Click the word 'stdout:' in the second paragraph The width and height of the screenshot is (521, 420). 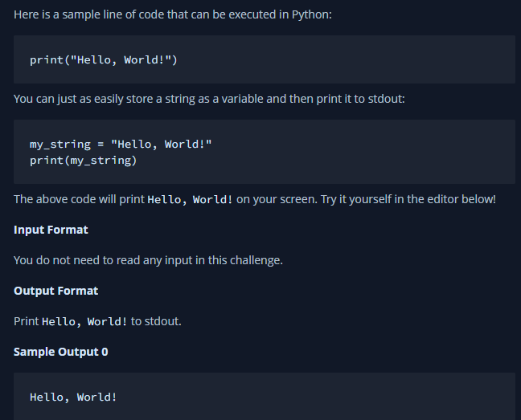pos(387,99)
